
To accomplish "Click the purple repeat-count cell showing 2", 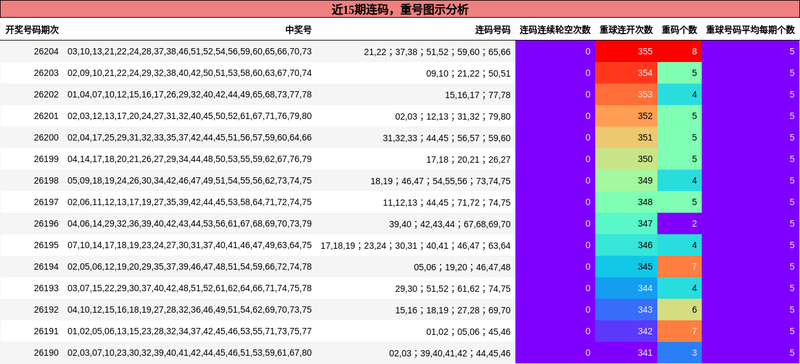I will [x=680, y=224].
